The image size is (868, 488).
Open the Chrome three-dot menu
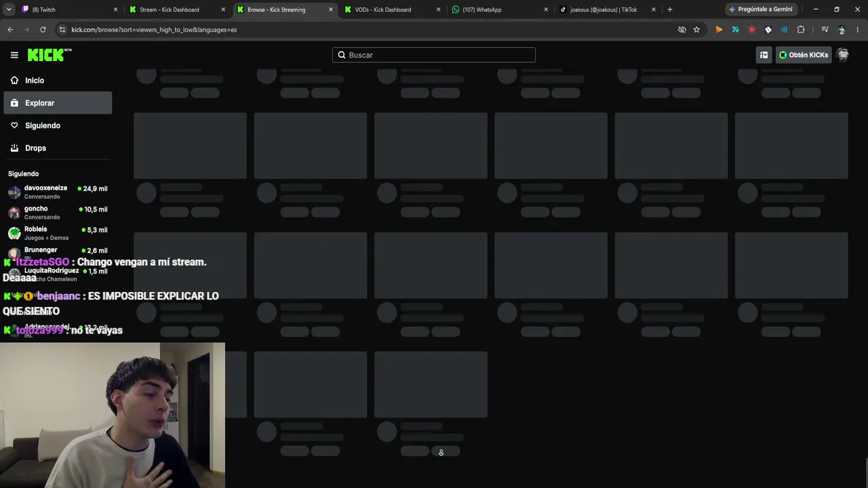(858, 30)
